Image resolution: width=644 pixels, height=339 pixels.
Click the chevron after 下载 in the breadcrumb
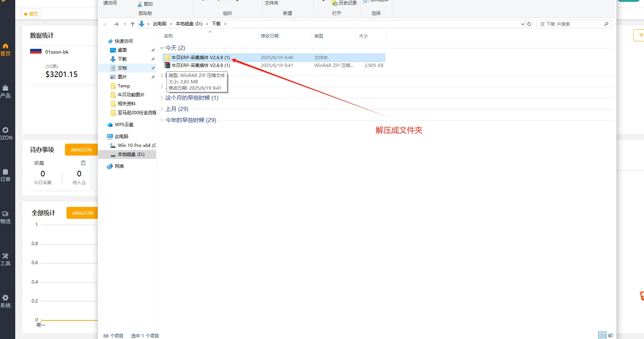225,24
